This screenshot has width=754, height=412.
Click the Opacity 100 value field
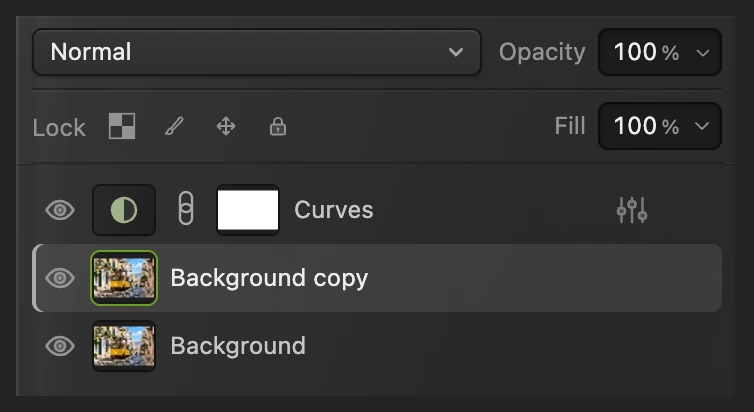(x=660, y=52)
